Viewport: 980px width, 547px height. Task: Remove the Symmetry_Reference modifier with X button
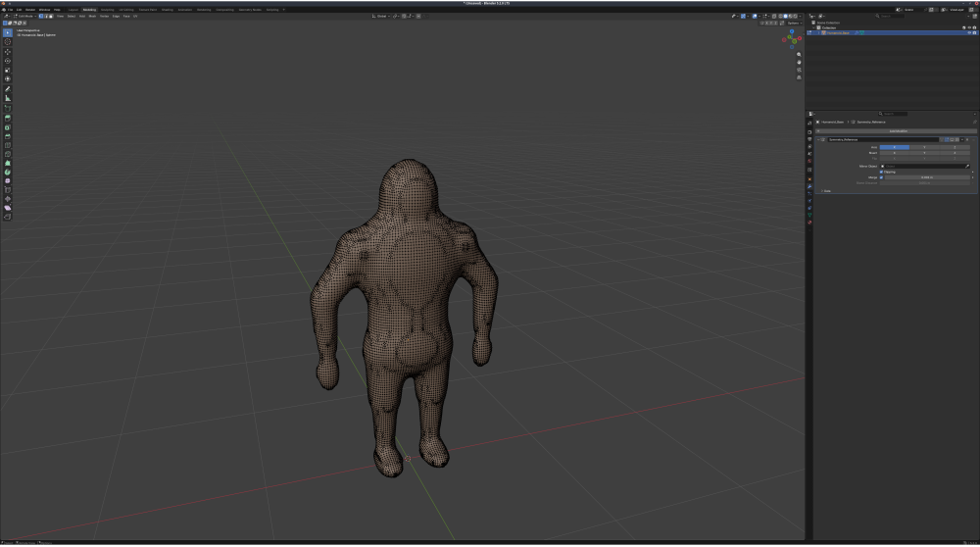[x=967, y=139]
